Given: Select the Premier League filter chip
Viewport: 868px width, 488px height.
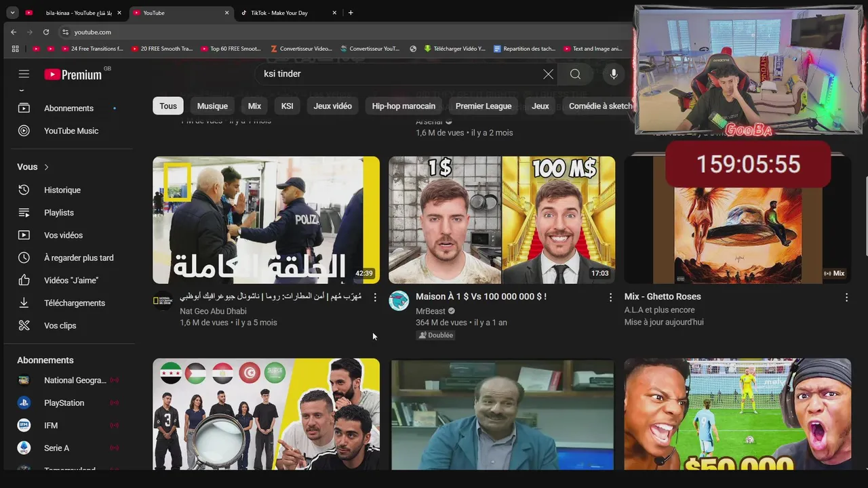Looking at the screenshot, I should click(484, 106).
